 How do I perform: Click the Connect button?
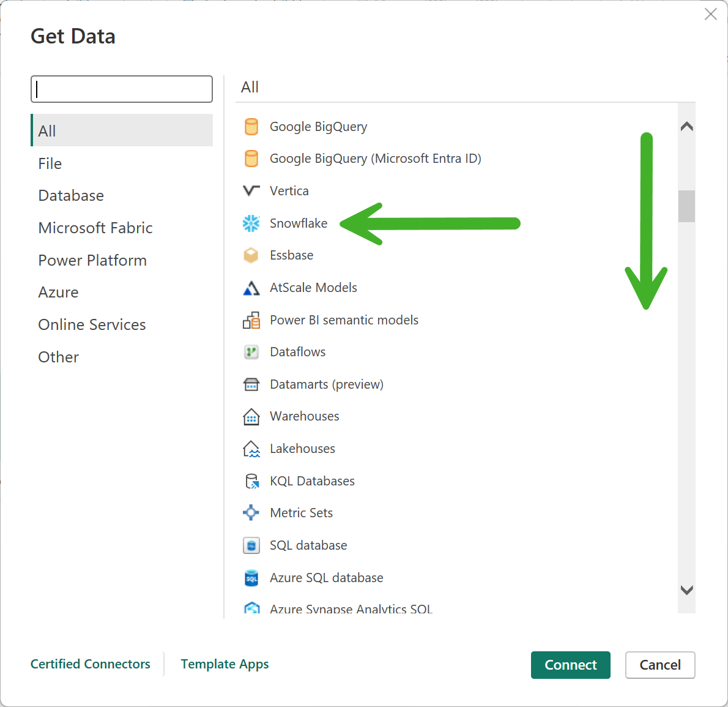[x=570, y=665]
